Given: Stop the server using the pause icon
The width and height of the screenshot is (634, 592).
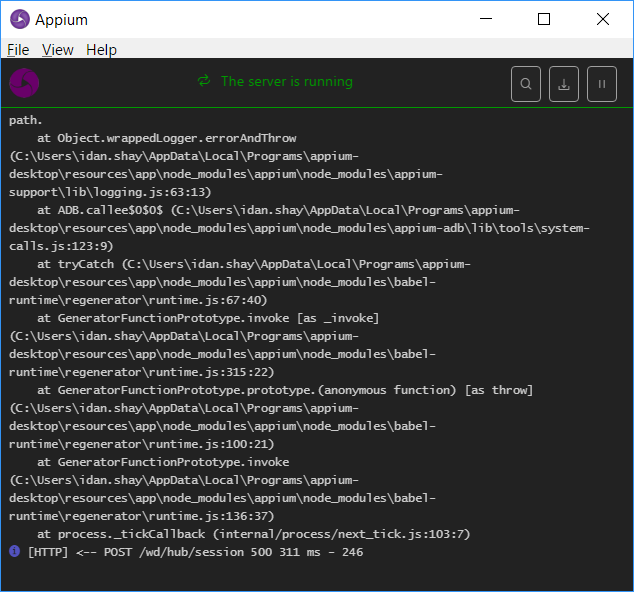Looking at the screenshot, I should [602, 84].
